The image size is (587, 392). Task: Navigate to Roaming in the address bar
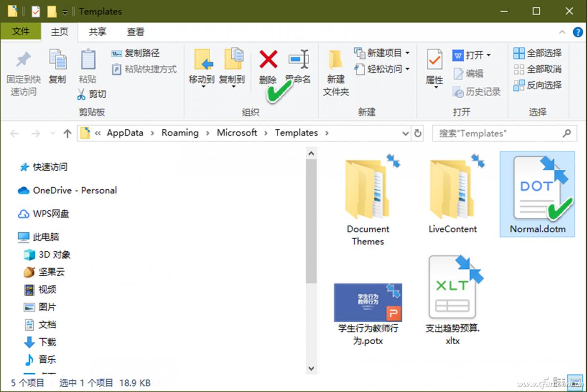click(180, 132)
